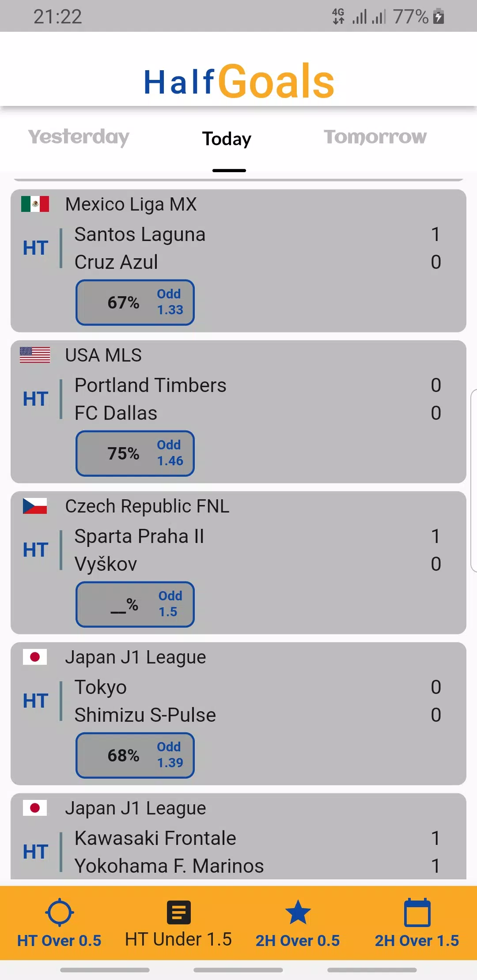The image size is (477, 980).
Task: Tap the battery indicator in status bar
Action: [439, 16]
